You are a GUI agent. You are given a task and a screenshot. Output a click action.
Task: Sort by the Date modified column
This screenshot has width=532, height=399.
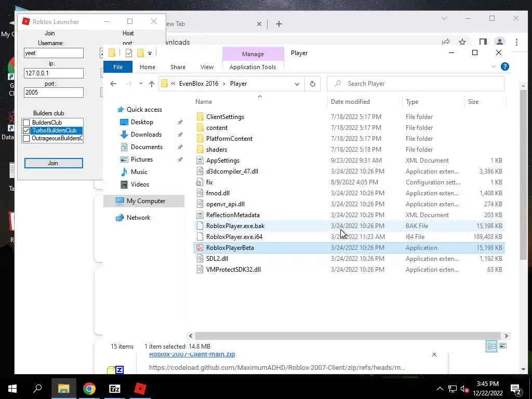click(x=350, y=102)
